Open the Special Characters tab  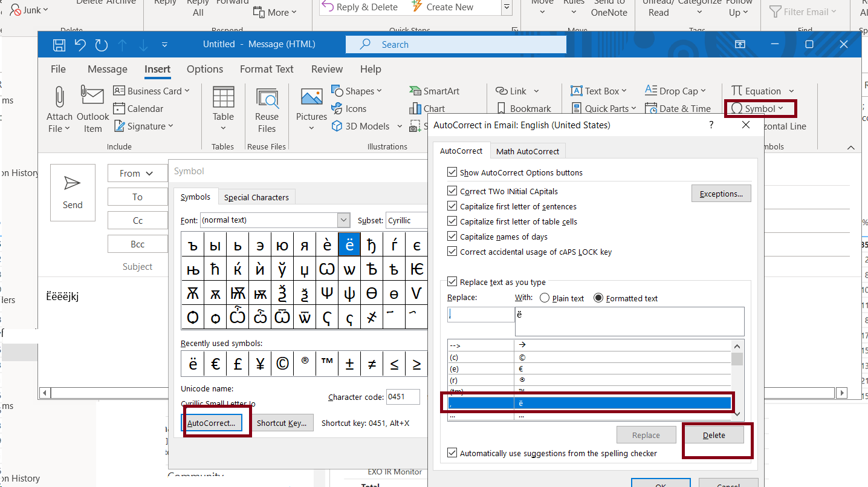coord(256,197)
